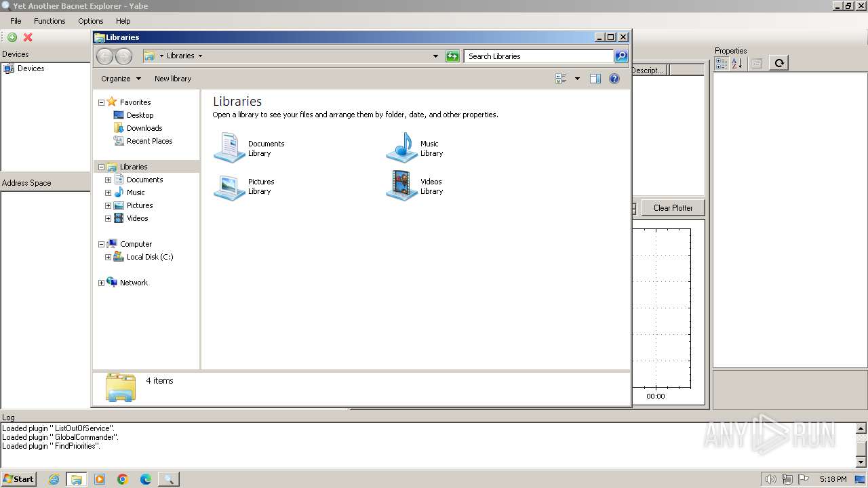Collapse the Libraries tree node
Viewport: 868px width, 488px height.
click(x=101, y=167)
